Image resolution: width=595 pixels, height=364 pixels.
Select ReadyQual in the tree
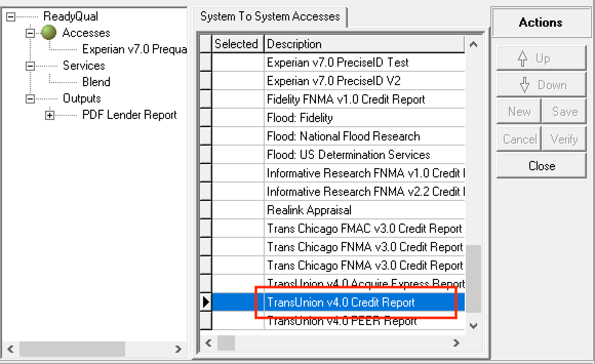pyautogui.click(x=71, y=16)
